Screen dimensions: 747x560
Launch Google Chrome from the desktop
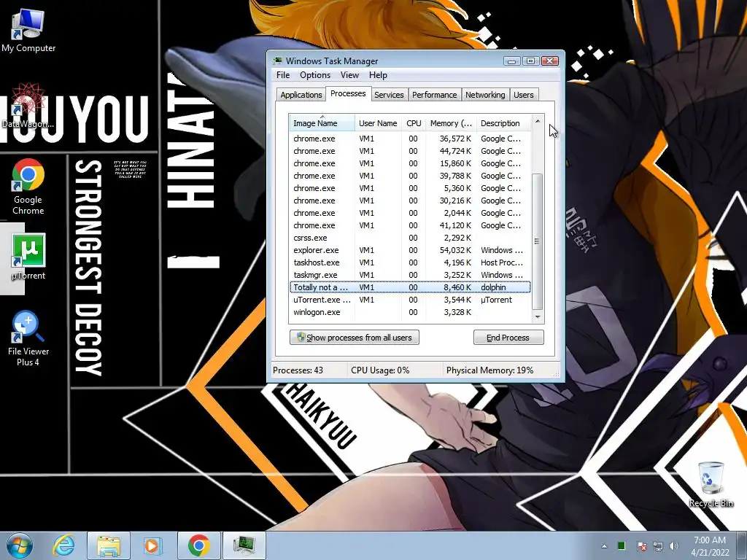(28, 187)
